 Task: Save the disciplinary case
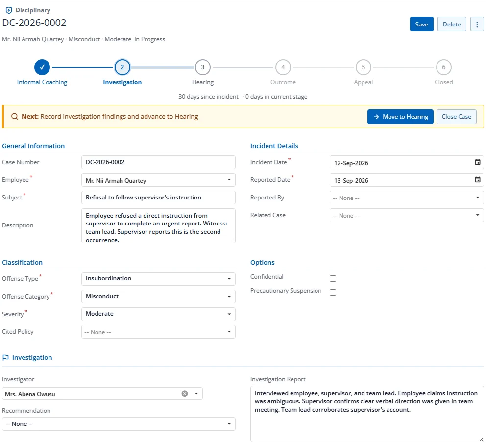421,24
